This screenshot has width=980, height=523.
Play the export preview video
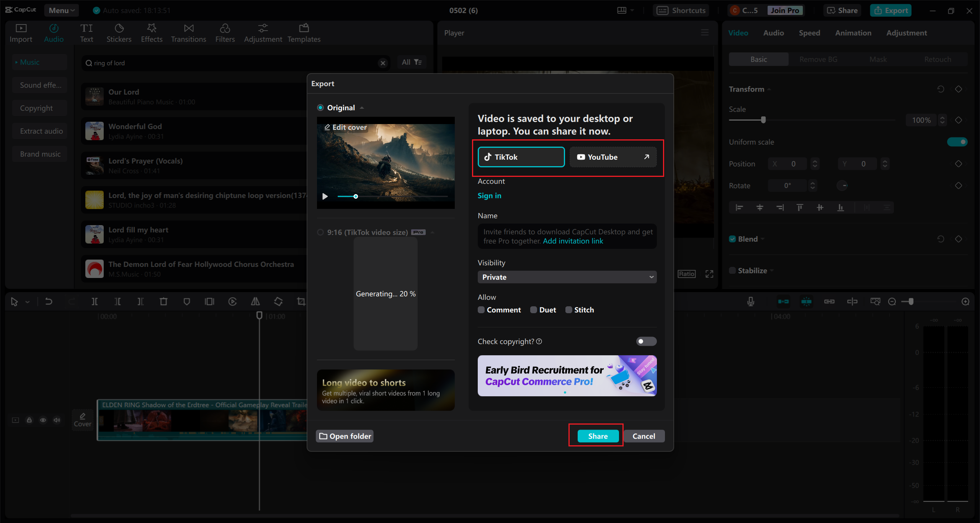coord(325,196)
